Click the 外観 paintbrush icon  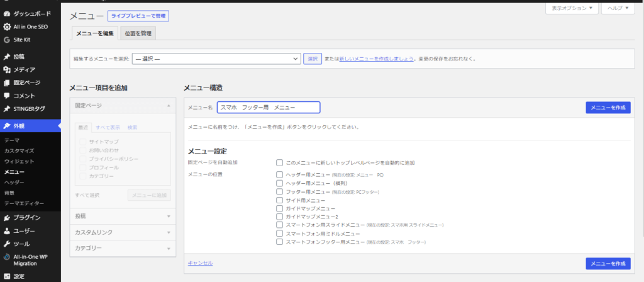click(x=6, y=126)
